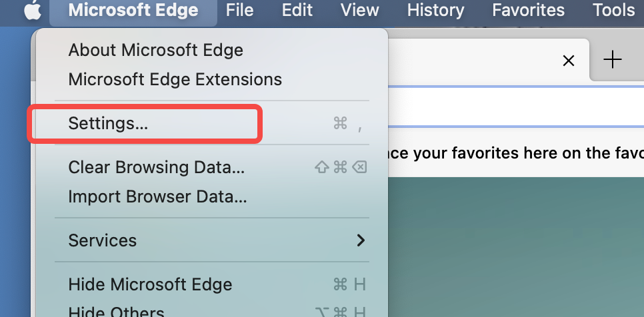The height and width of the screenshot is (317, 644).
Task: Click the Microsoft Edge menu bar item
Action: (x=133, y=11)
